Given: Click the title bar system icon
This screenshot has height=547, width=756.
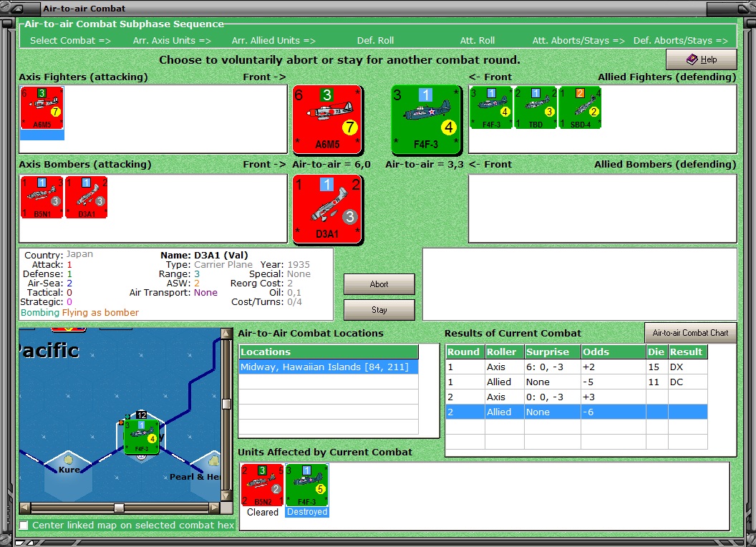Looking at the screenshot, I should (17, 8).
